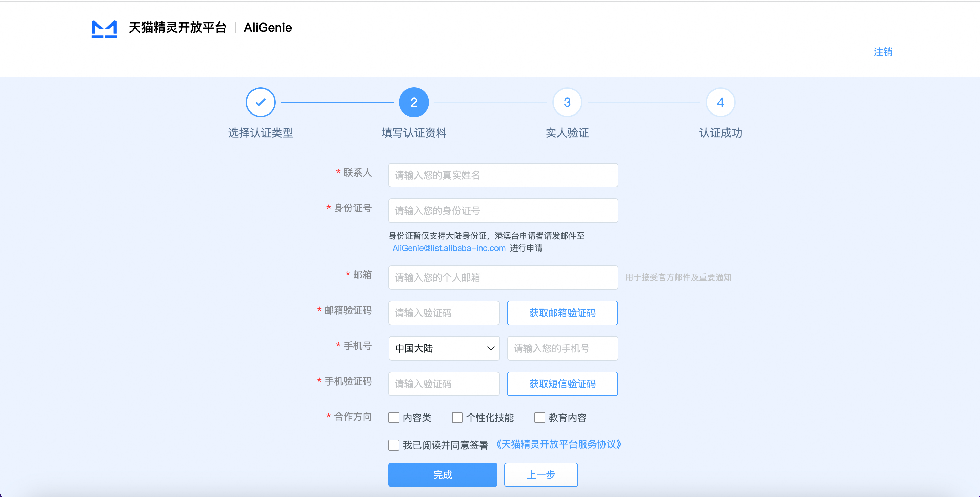Click 注销 to log out
This screenshot has height=497, width=980.
click(883, 52)
